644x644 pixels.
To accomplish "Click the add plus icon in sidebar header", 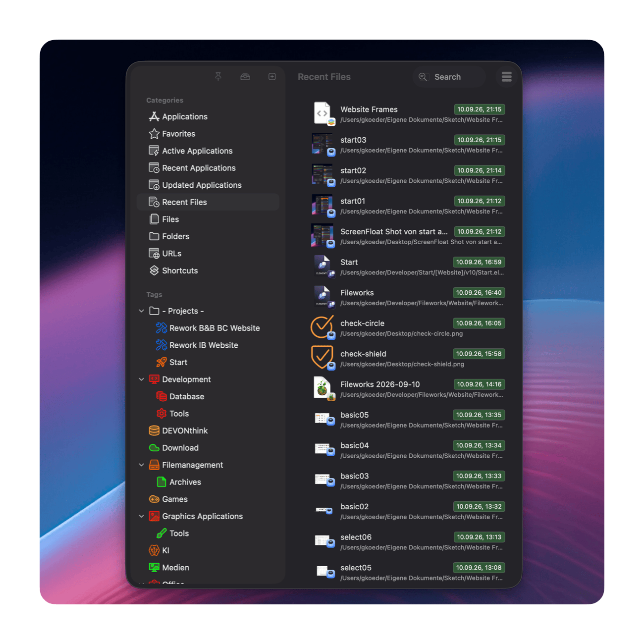I will [x=272, y=77].
